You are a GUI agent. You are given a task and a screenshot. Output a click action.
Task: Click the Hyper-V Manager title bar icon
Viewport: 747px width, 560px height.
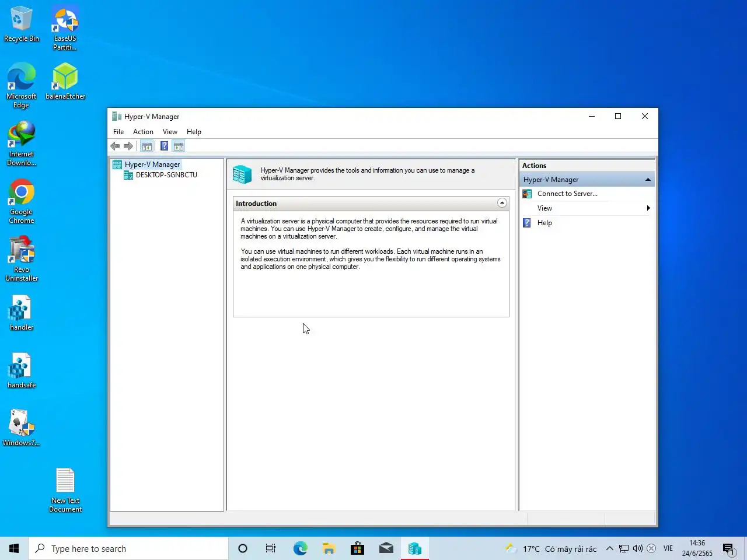[117, 116]
